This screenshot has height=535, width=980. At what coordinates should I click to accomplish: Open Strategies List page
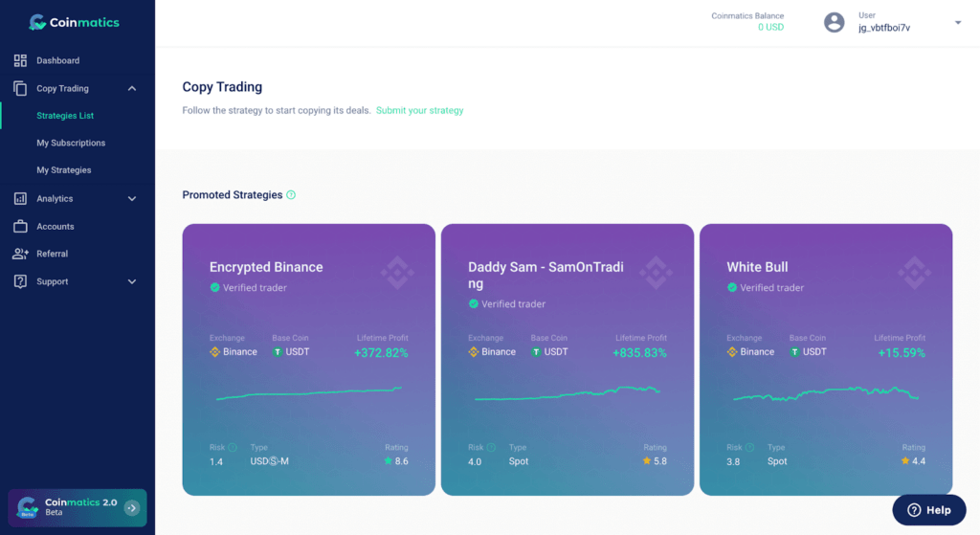65,116
